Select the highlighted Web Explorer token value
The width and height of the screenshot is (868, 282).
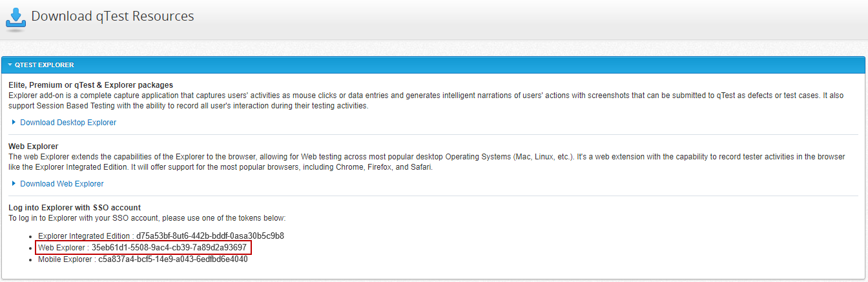click(x=169, y=248)
